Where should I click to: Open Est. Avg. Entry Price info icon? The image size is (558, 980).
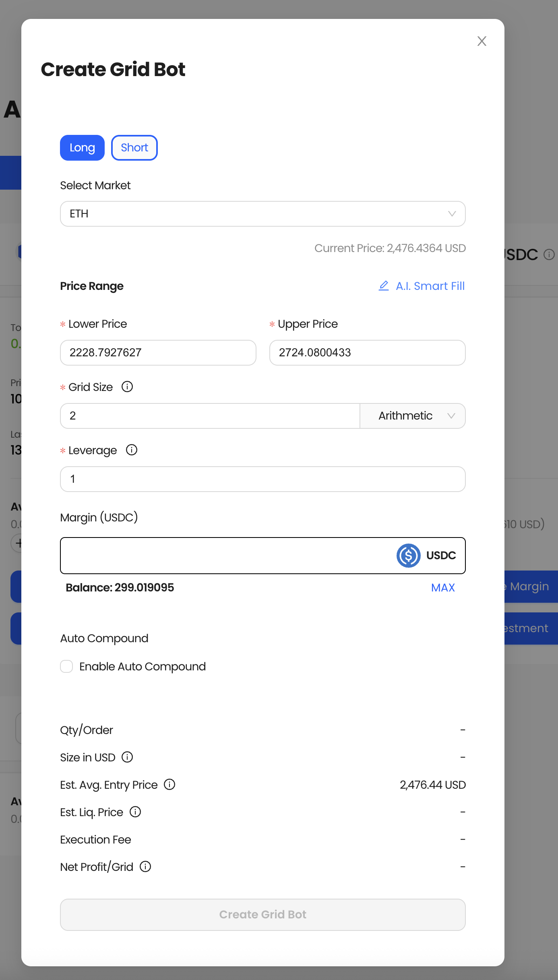pyautogui.click(x=169, y=785)
